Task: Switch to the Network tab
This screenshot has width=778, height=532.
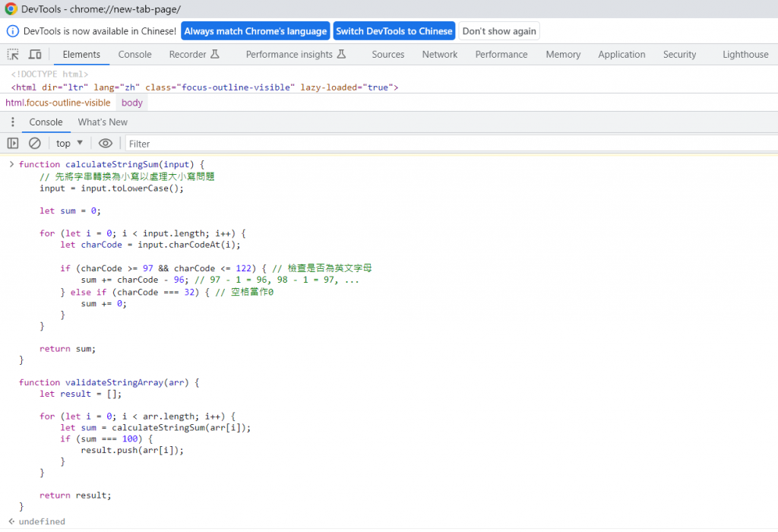Action: point(440,54)
